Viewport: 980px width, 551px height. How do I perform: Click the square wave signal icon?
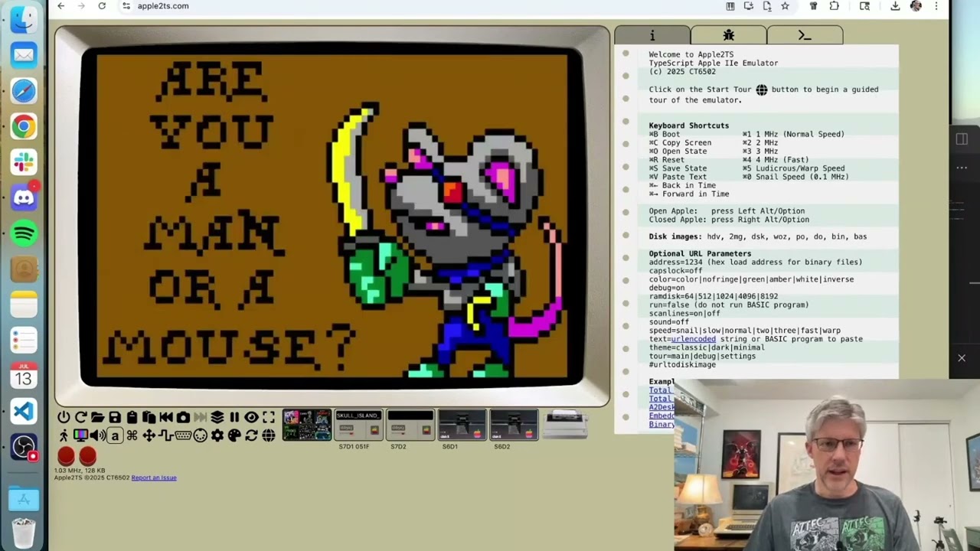click(166, 435)
